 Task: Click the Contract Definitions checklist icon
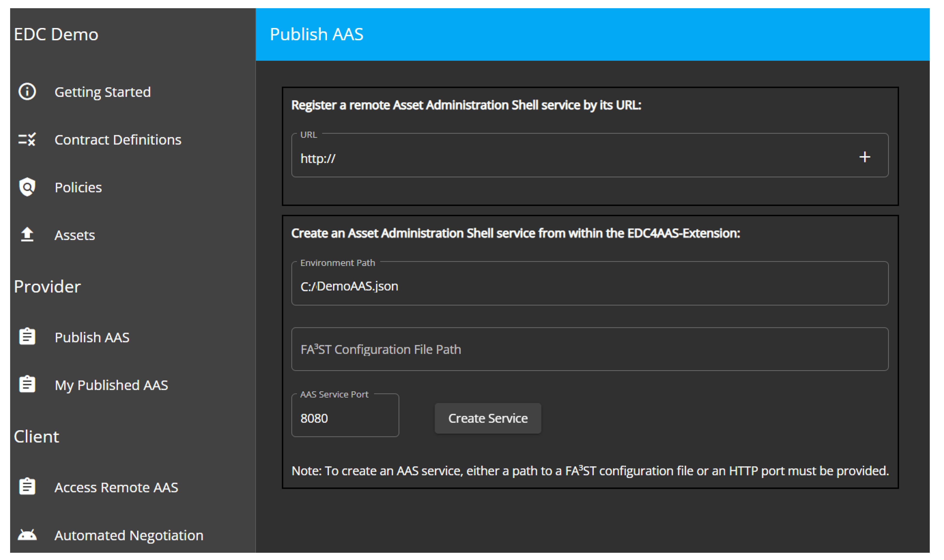27,140
